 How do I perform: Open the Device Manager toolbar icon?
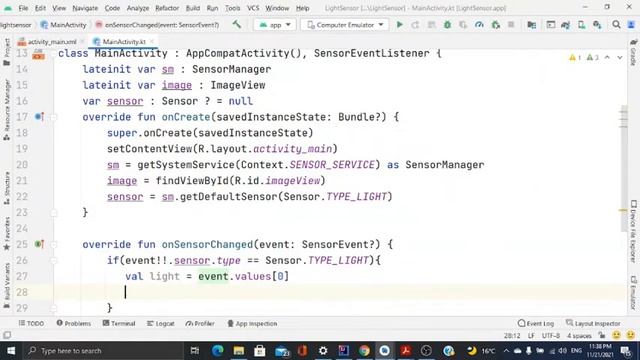point(581,25)
